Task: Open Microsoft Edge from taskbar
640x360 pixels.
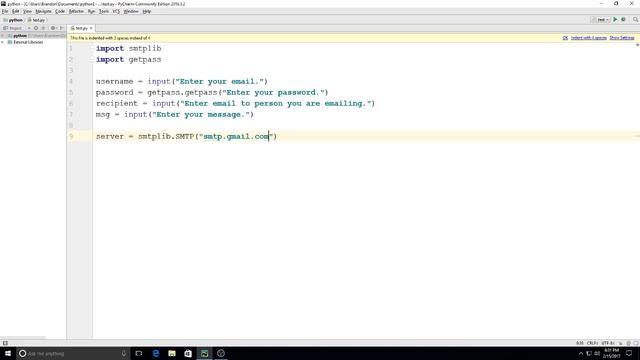Action: (x=156, y=353)
